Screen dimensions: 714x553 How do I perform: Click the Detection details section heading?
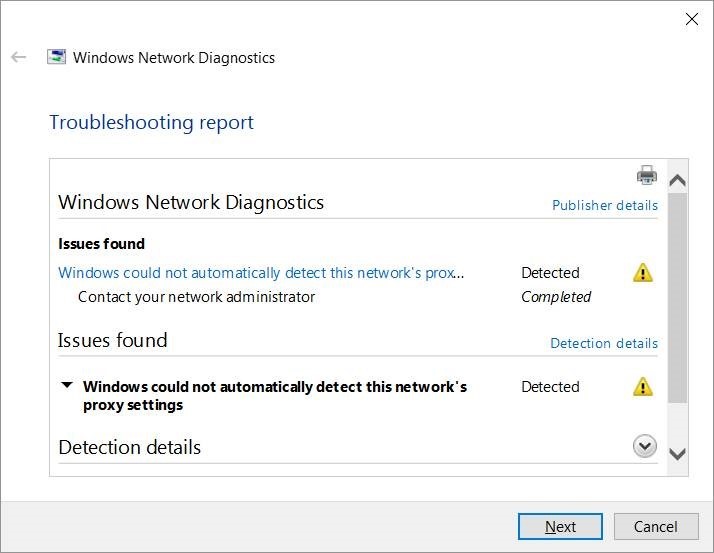[130, 447]
